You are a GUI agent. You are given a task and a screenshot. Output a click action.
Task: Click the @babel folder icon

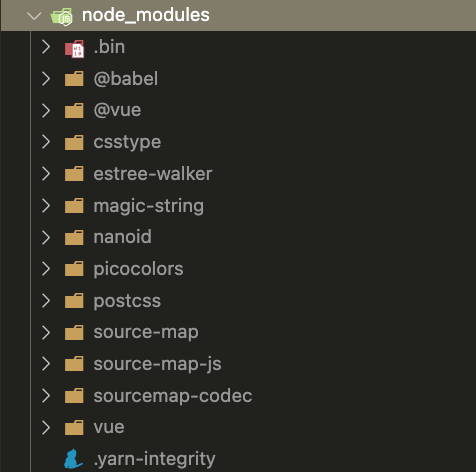(74, 79)
